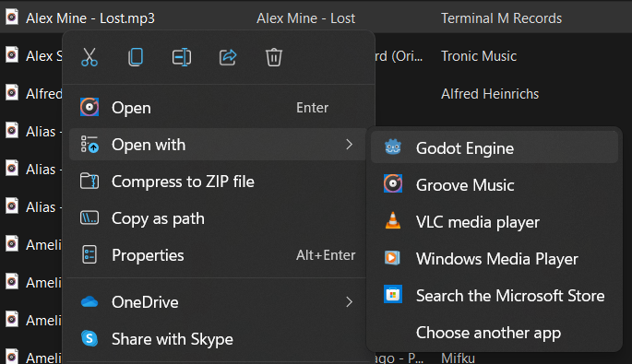Screen dimensions: 632x364
Task: Select Choose another app
Action: (495, 333)
